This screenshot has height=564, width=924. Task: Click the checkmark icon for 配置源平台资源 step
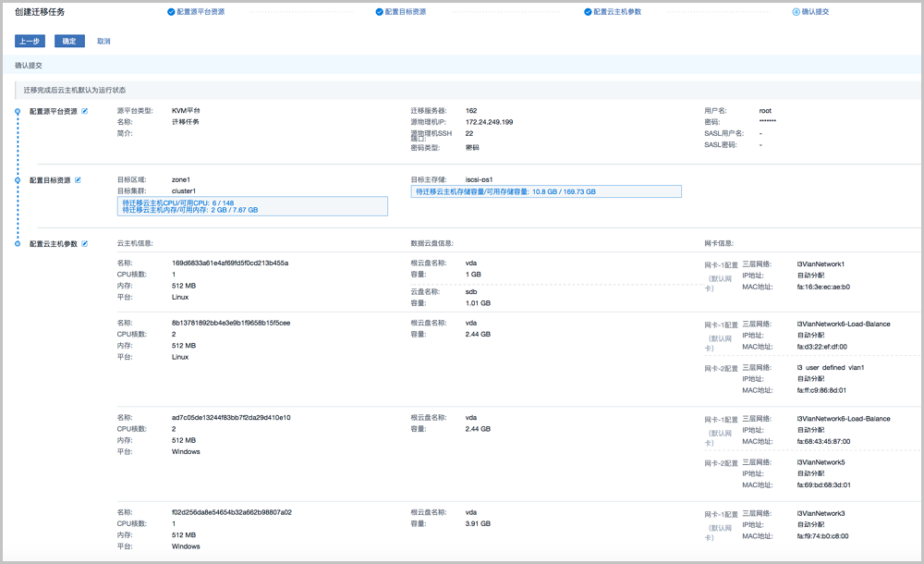coord(171,12)
